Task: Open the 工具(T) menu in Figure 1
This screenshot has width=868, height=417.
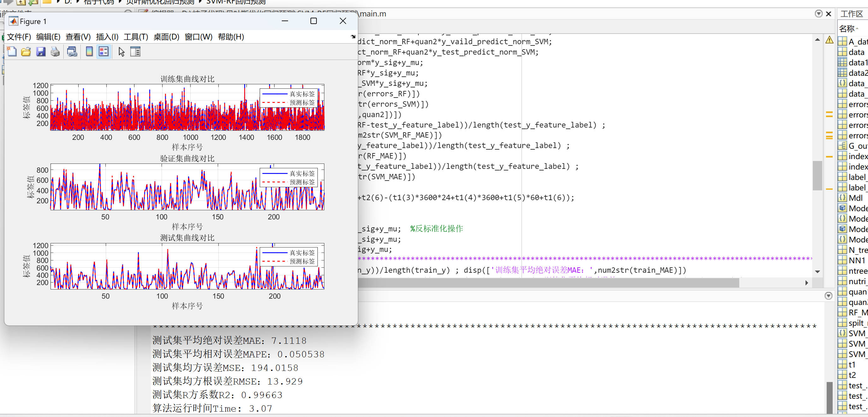Action: pyautogui.click(x=136, y=37)
